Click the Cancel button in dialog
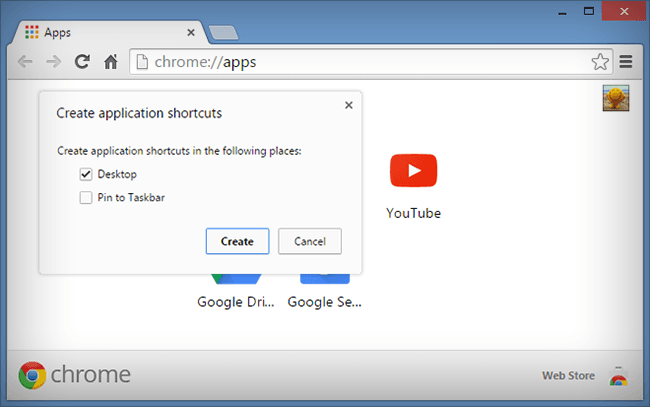 [310, 241]
